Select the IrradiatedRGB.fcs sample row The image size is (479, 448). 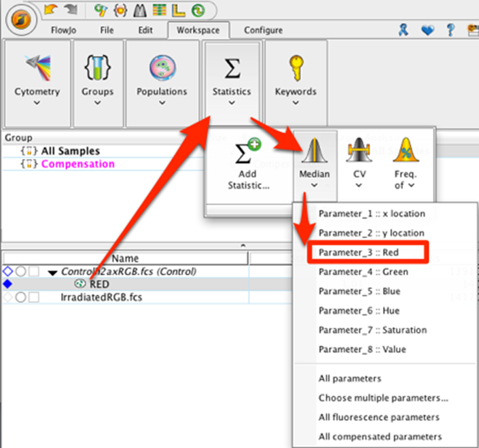pos(101,297)
